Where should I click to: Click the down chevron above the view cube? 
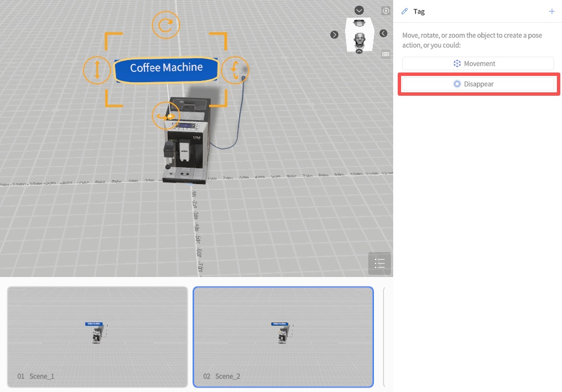tap(359, 11)
